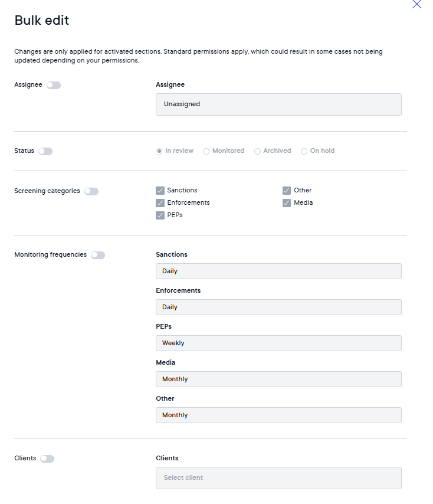Viewport: 433px width, 504px height.
Task: Activate the Screening categories toggle
Action: coord(91,192)
